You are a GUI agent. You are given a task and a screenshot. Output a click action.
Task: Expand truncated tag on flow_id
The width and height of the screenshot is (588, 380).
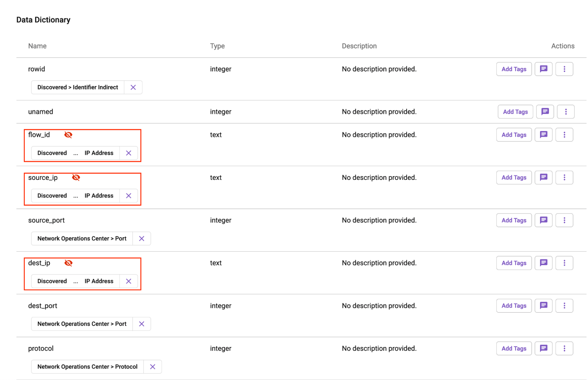click(x=76, y=153)
